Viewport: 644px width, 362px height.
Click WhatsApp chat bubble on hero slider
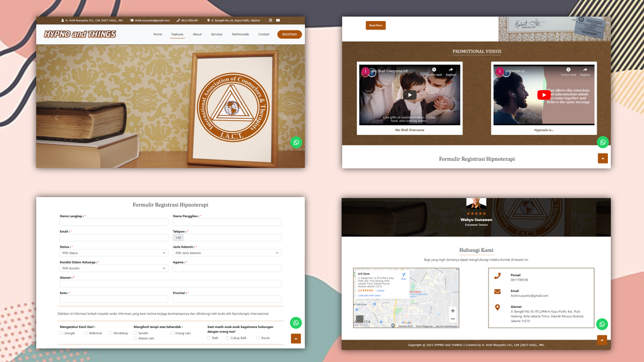(x=296, y=142)
